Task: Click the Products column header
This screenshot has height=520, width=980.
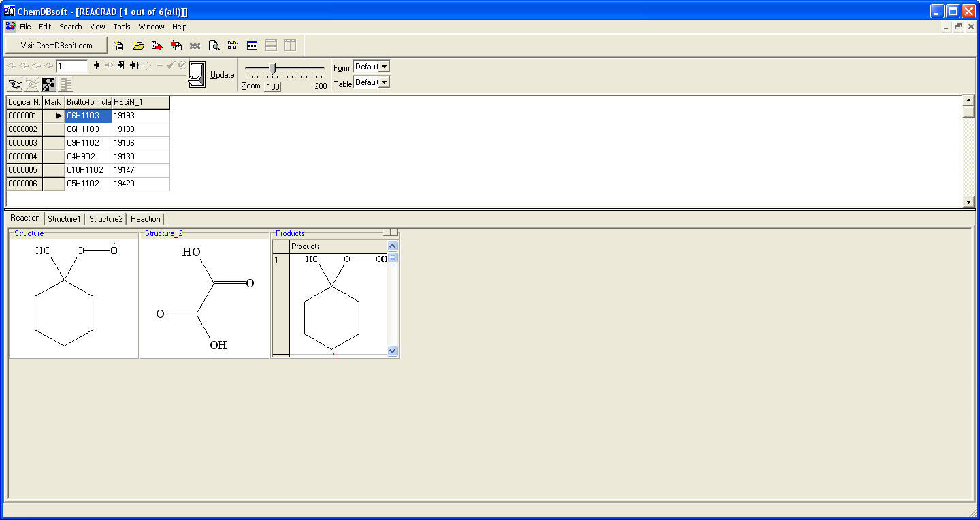Action: 338,246
